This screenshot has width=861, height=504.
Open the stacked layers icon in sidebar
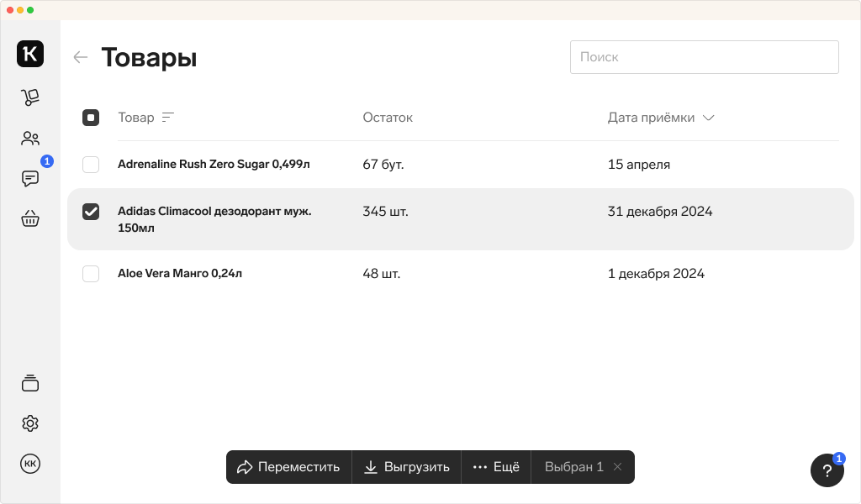[x=30, y=383]
